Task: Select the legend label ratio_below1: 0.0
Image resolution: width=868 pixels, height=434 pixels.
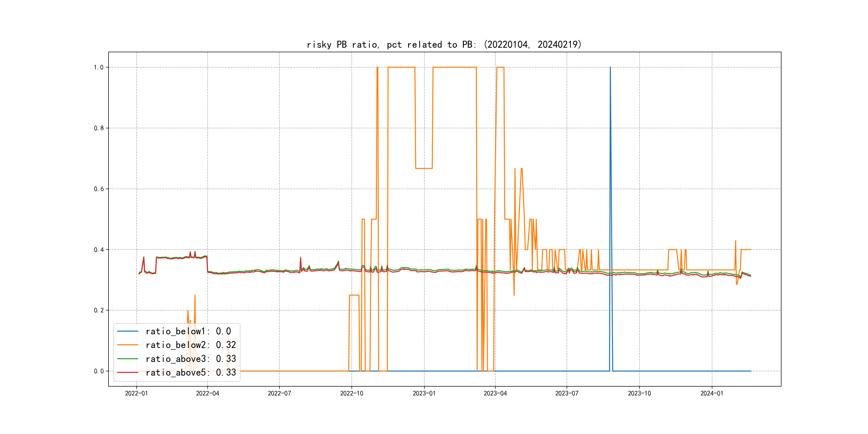Action: pyautogui.click(x=188, y=331)
